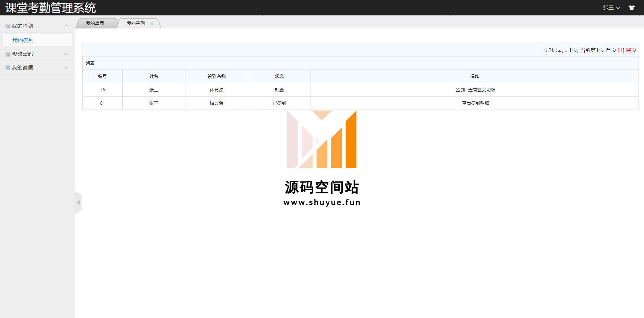Go to 首页 in pagination
This screenshot has width=644, height=318.
611,50
